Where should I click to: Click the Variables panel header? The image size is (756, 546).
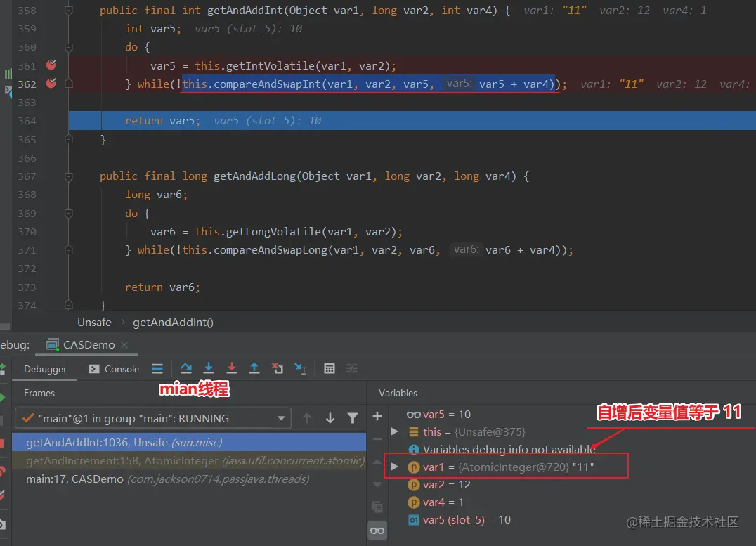coord(398,393)
